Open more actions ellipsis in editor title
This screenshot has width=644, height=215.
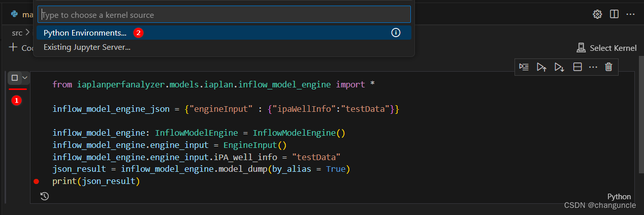[x=631, y=14]
